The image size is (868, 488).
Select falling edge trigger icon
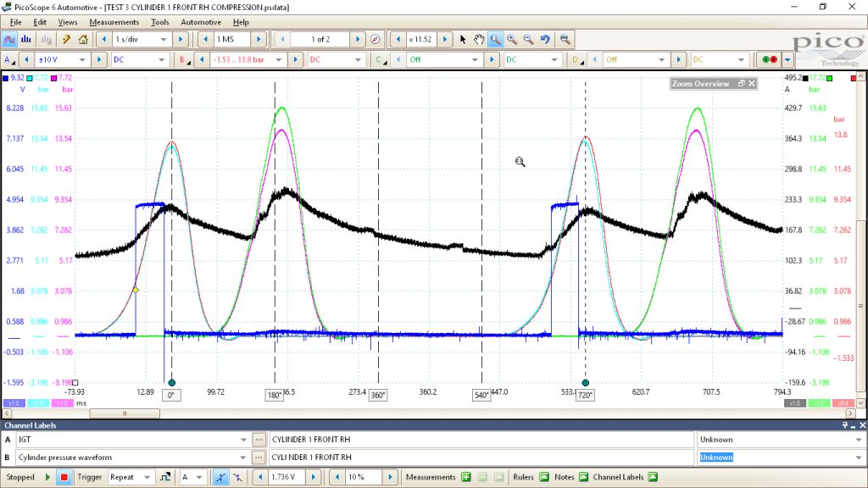(237, 477)
